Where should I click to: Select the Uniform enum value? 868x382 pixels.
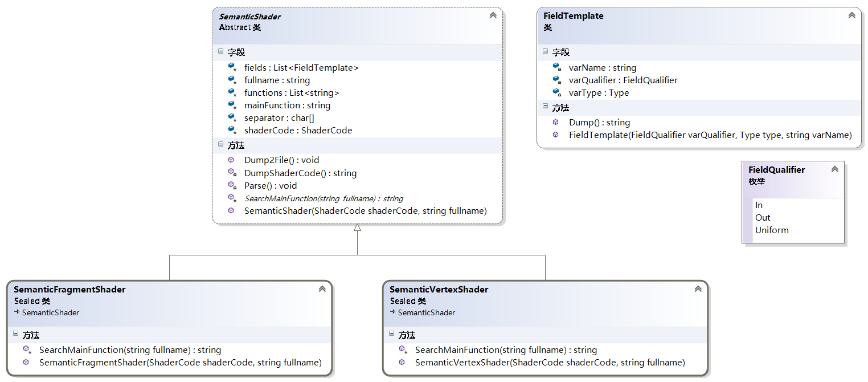click(x=772, y=230)
